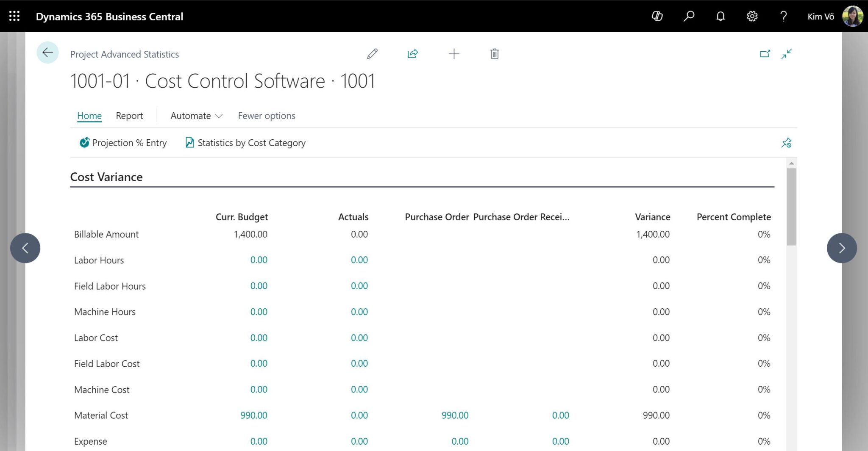Click Billable Amount Actuals 0.00
Viewport: 868px width, 451px height.
pyautogui.click(x=359, y=234)
